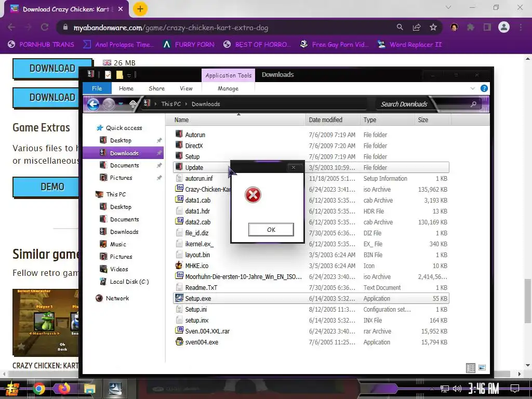Open the View ribbon tab
The height and width of the screenshot is (399, 532).
[x=186, y=88]
